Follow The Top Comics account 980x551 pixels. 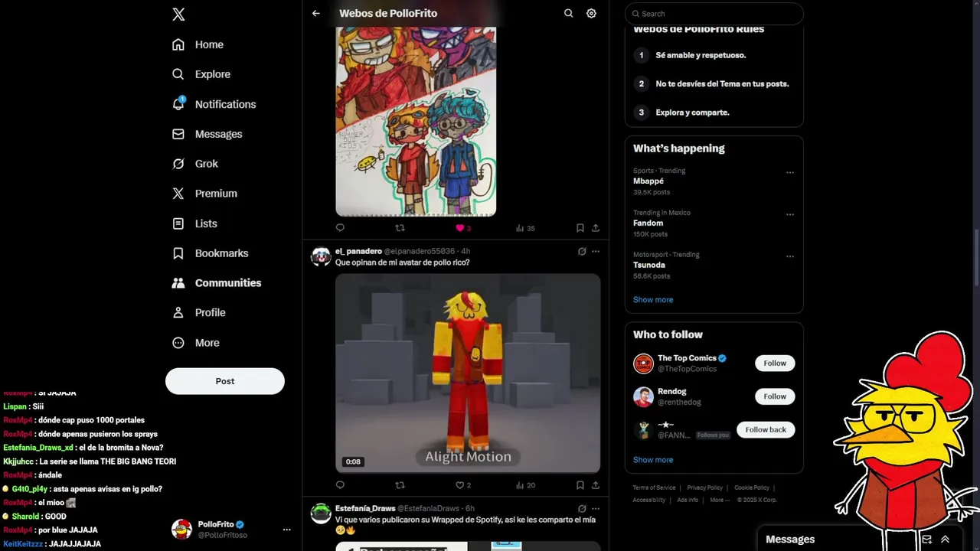tap(775, 364)
